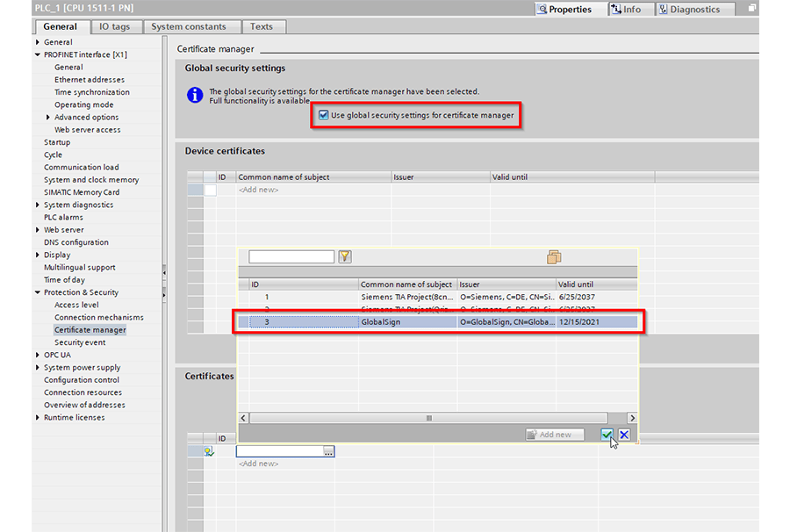Click the stacked pages icon in popup header
The image size is (790, 532).
[553, 257]
